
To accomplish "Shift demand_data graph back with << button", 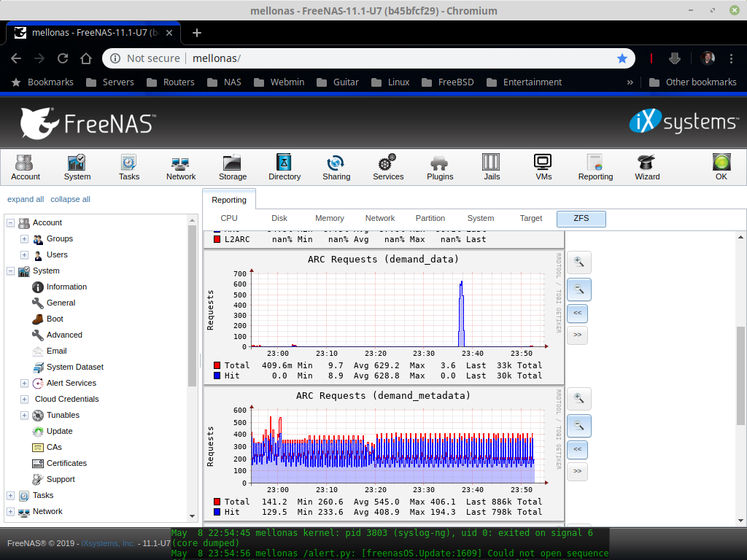I will (578, 313).
